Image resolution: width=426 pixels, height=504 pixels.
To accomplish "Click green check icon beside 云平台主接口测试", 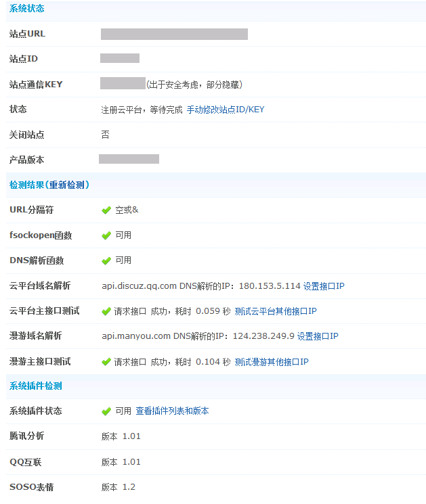I will [x=106, y=311].
